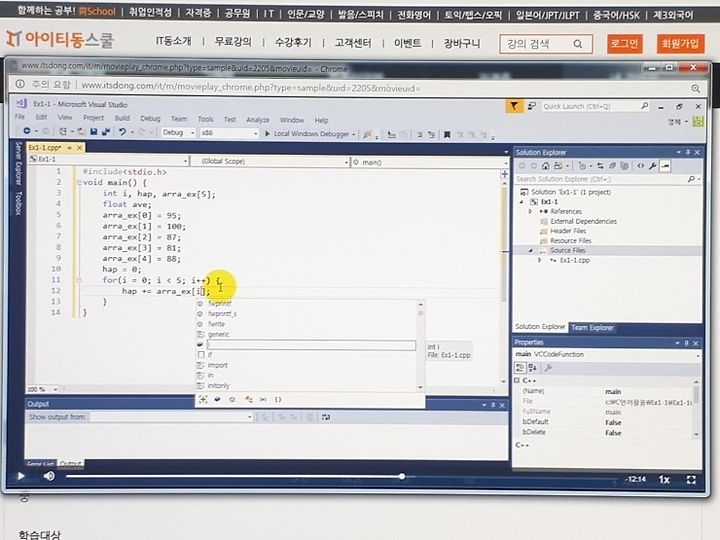Viewport: 720px width, 540px height.
Task: Click Properties Categorized view icon
Action: 520,367
